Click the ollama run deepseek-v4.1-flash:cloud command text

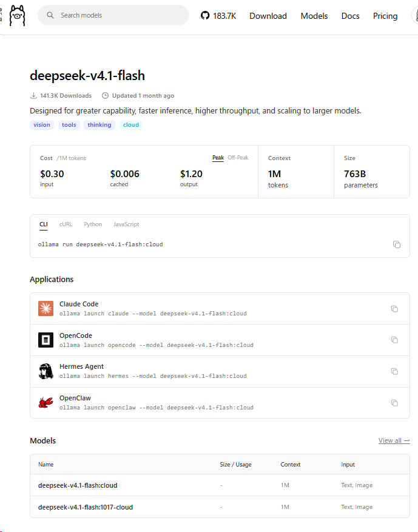(x=101, y=244)
